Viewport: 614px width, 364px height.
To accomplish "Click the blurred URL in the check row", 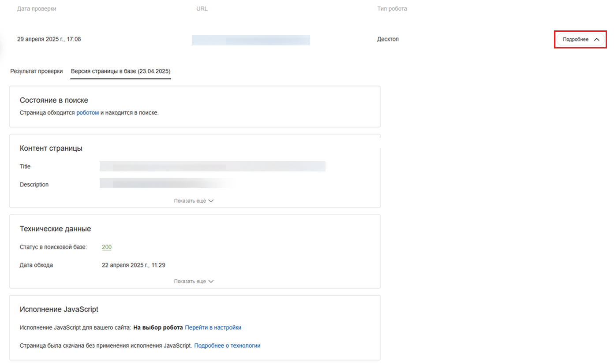I will pos(251,40).
